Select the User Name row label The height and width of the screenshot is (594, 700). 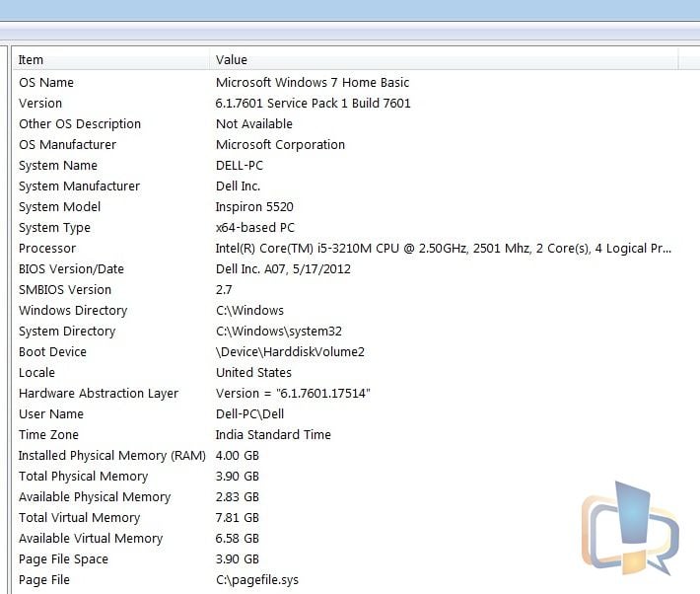[x=51, y=414]
